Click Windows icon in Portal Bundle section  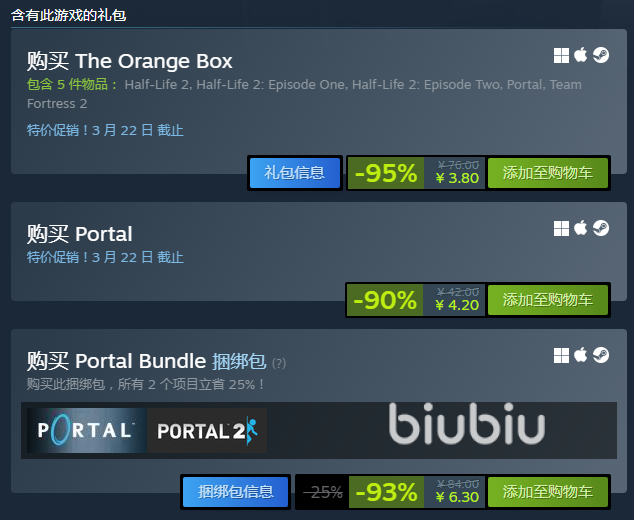click(561, 355)
